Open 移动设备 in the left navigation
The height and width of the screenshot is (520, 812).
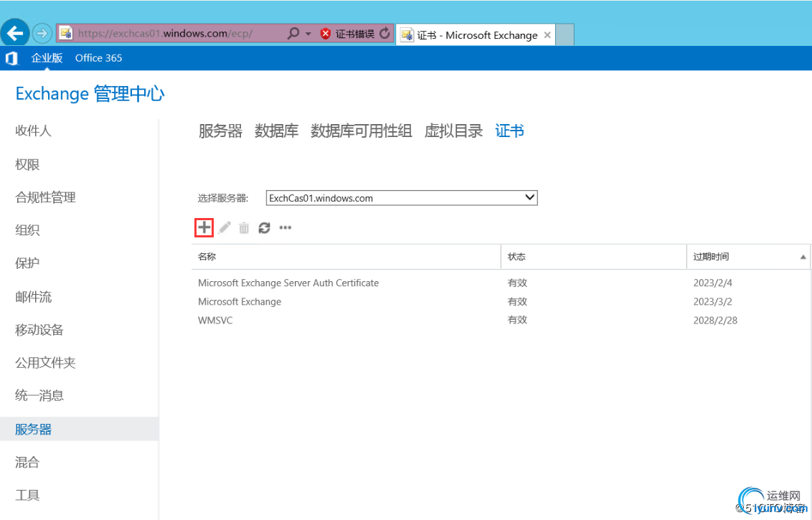click(39, 330)
